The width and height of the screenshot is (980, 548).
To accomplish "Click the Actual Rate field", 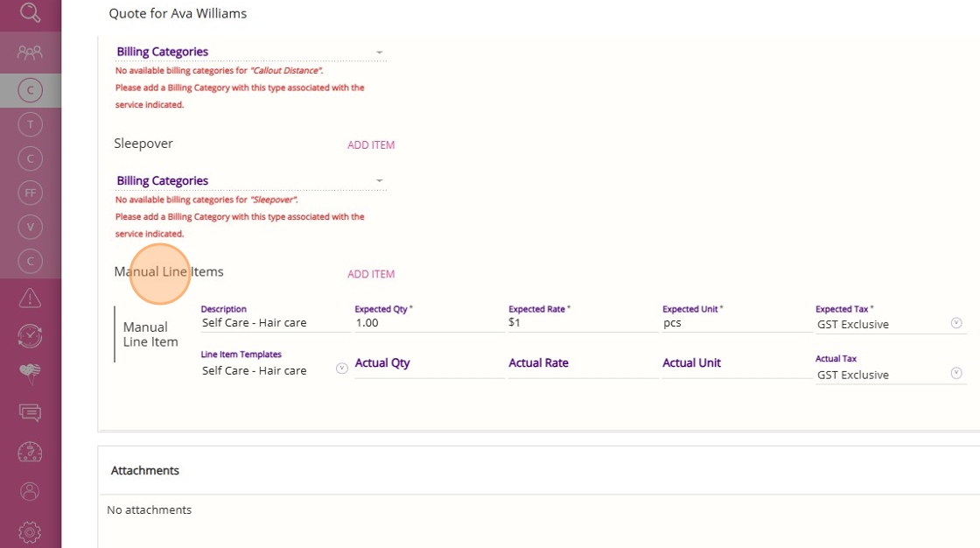I will click(583, 363).
